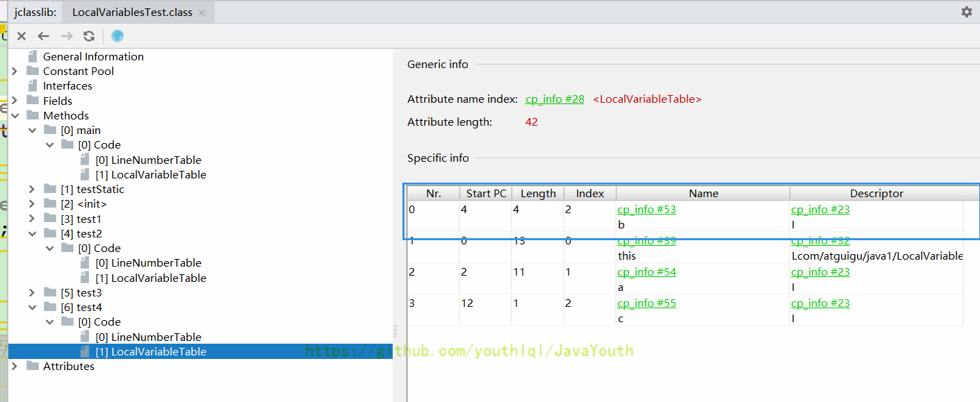
Task: Expand the [1] testStatic method
Action: click(32, 190)
